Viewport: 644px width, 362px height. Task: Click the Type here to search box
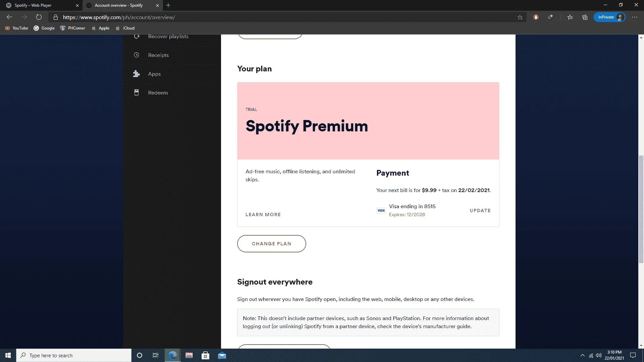[x=74, y=355]
